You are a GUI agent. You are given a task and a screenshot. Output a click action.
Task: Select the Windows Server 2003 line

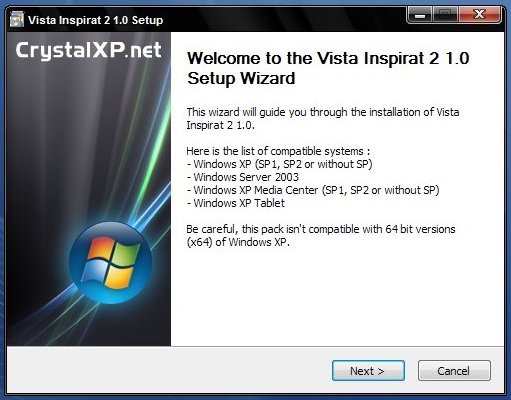[x=243, y=177]
